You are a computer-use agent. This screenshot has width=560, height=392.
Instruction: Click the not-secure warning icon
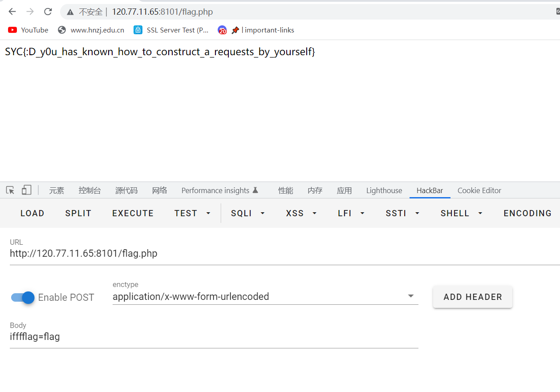point(70,12)
